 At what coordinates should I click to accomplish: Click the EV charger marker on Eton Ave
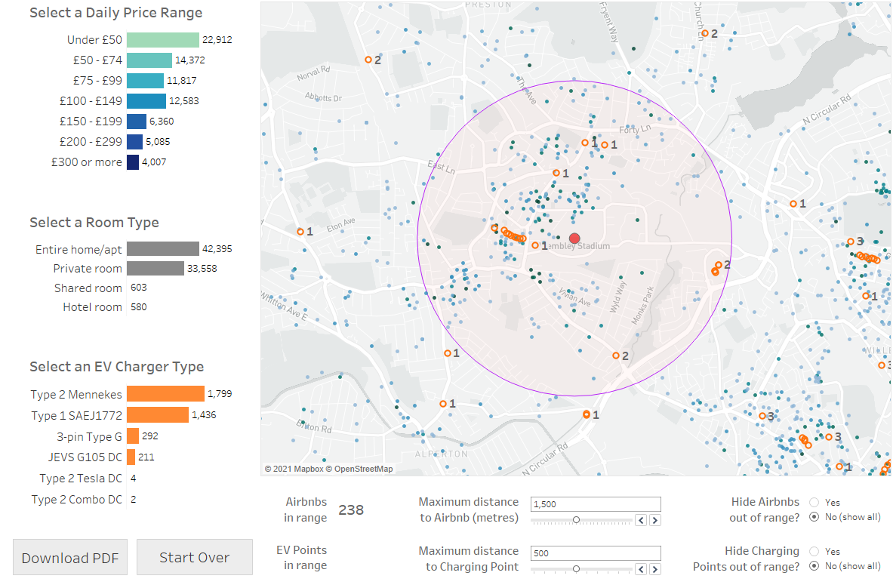[x=300, y=232]
